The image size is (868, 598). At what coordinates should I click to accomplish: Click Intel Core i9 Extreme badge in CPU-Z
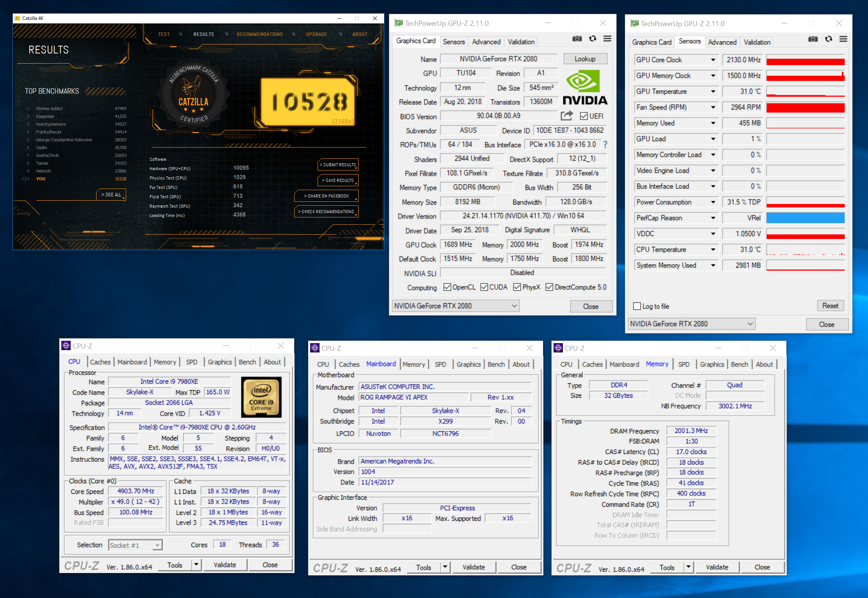click(261, 397)
